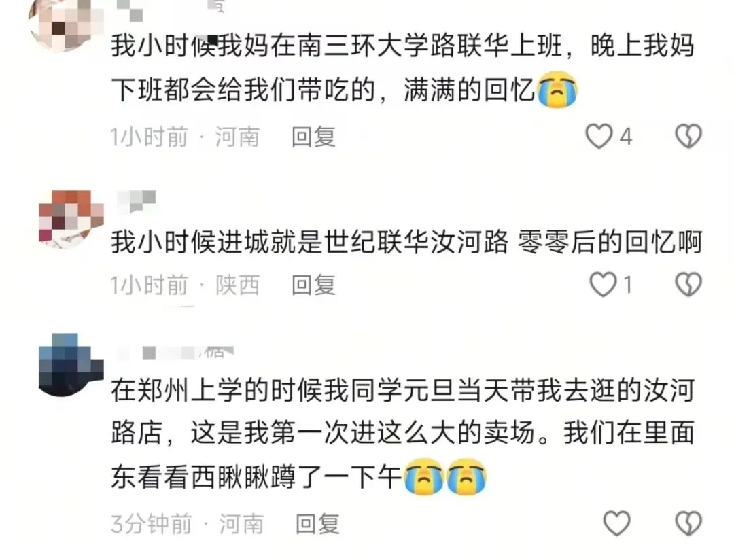
Task: Dislike the comment about 南三环大学路联华
Action: pyautogui.click(x=688, y=136)
